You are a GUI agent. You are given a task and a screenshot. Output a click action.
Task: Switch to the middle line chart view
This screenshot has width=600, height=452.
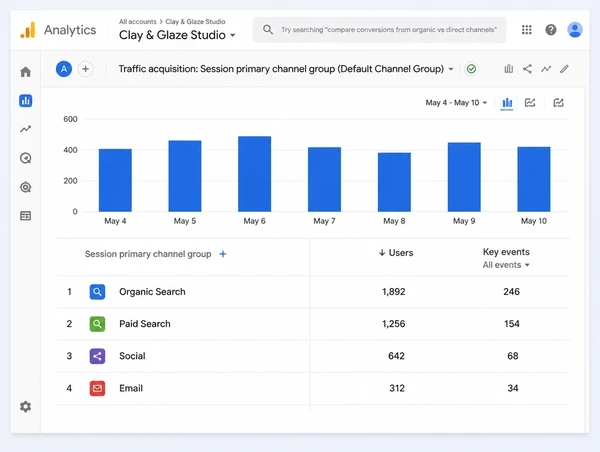click(530, 103)
